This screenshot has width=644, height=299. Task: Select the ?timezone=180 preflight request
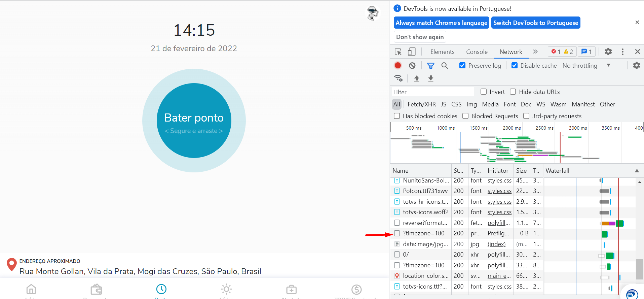coord(513,233)
